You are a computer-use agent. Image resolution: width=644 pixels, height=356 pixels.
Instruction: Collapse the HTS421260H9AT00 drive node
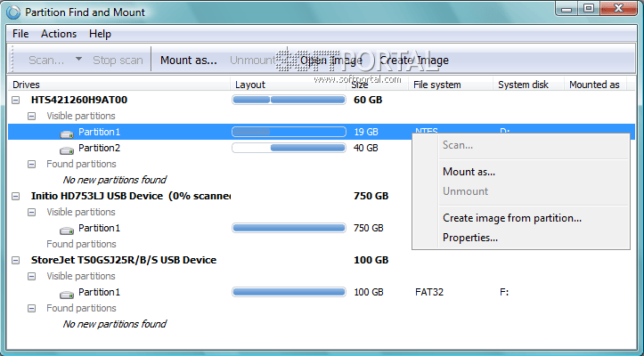16,100
